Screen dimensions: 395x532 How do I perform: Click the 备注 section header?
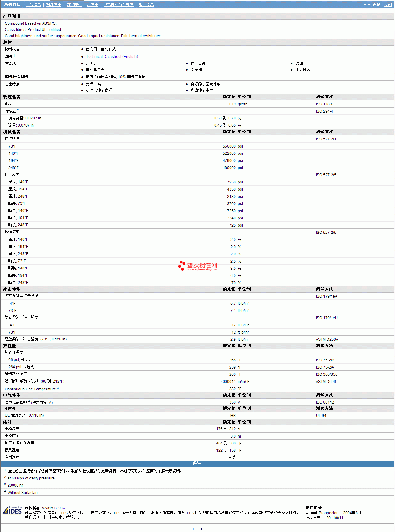(197, 464)
